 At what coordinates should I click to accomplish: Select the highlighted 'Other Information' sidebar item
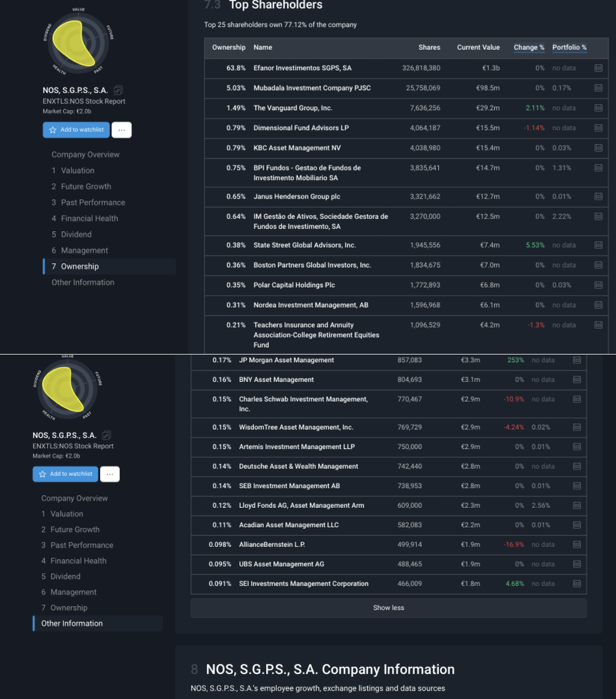point(98,624)
